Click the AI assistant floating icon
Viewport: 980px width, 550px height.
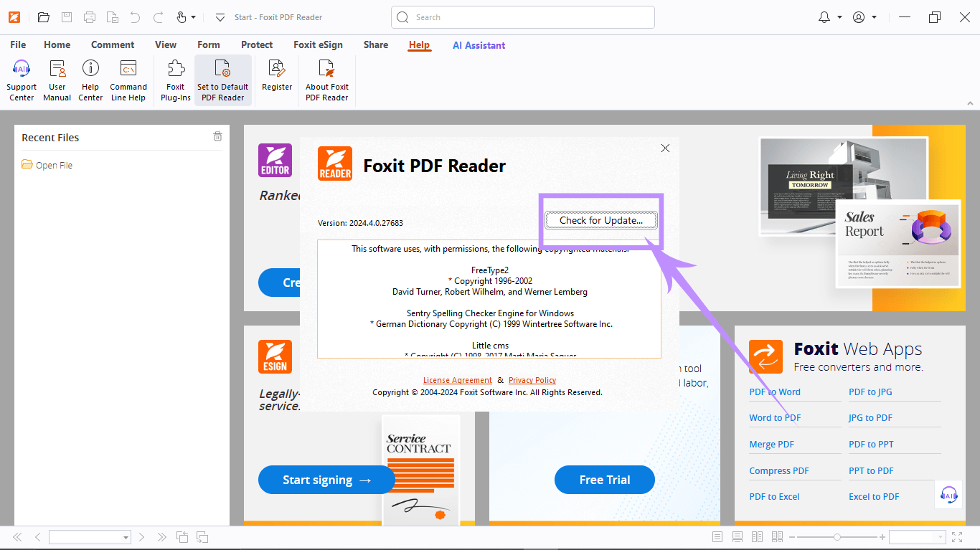coord(948,494)
